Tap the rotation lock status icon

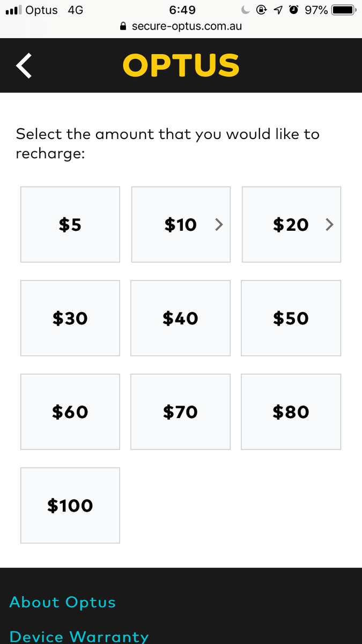(x=262, y=10)
